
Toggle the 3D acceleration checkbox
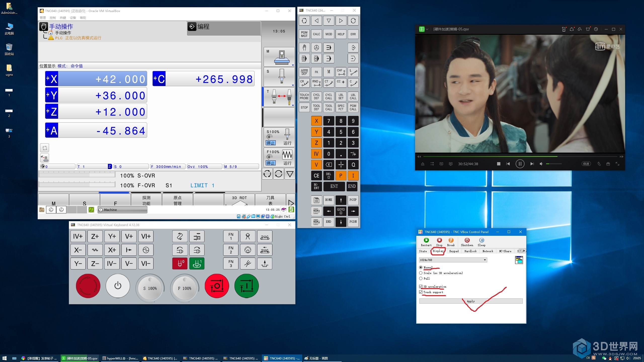(421, 287)
